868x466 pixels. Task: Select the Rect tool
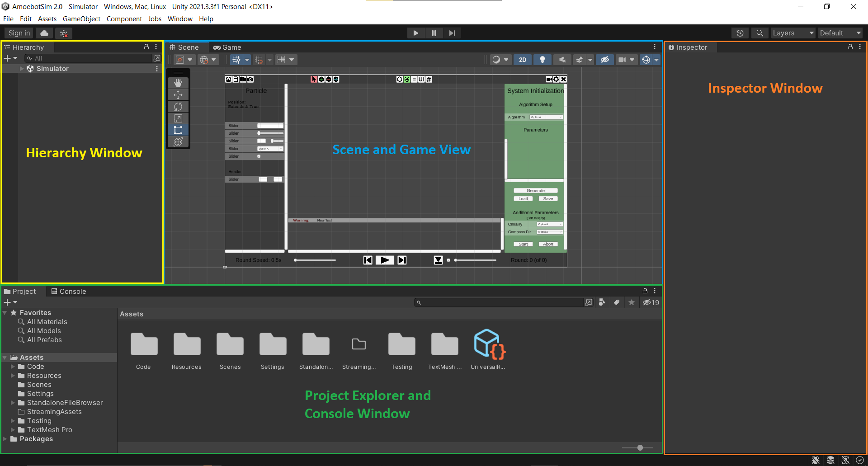pyautogui.click(x=178, y=130)
